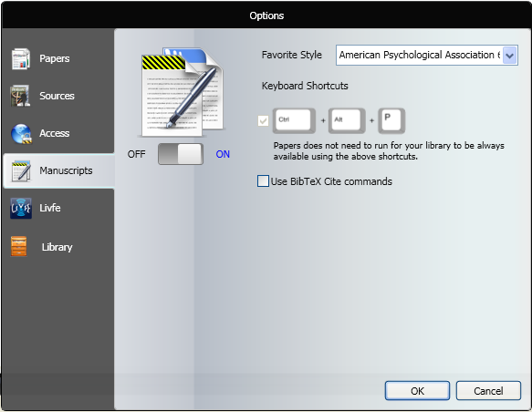Select the Manuscripts notepad icon
This screenshot has height=412, width=532.
pyautogui.click(x=21, y=171)
